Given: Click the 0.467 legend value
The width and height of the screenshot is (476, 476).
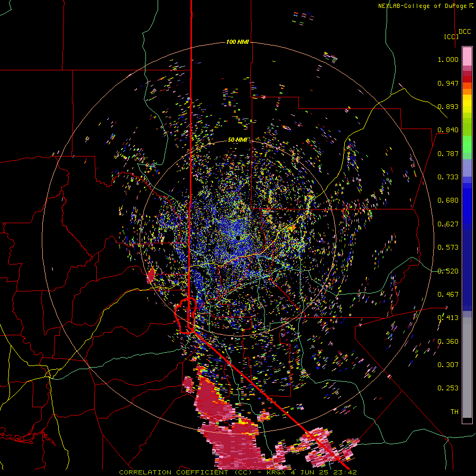Looking at the screenshot, I should [448, 295].
